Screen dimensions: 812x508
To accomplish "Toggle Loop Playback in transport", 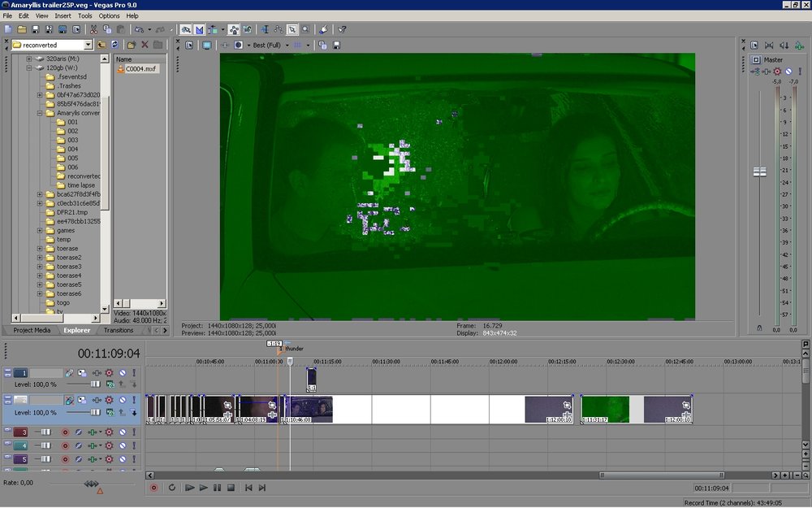I will coord(172,488).
